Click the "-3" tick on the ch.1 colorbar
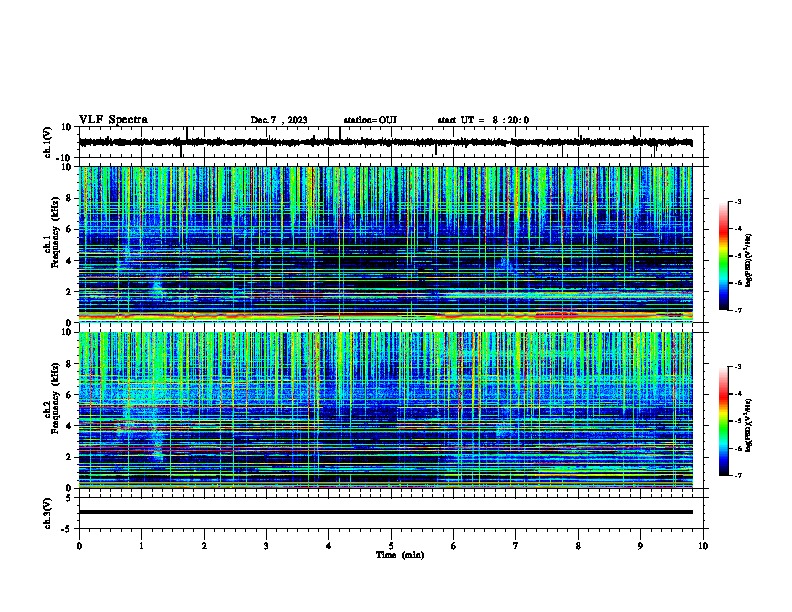This screenshot has height=612, width=792. (738, 201)
